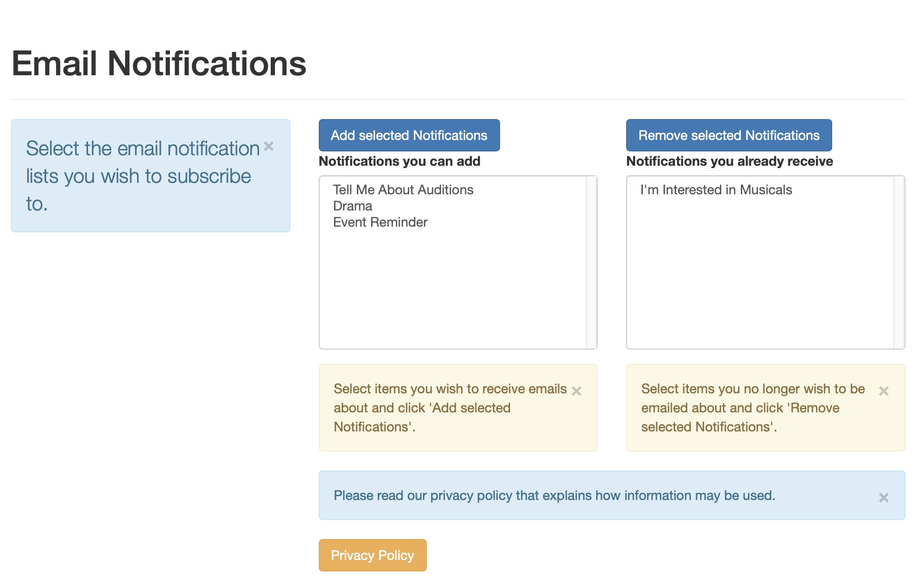Dismiss the privacy policy information banner
The width and height of the screenshot is (924, 580).
(884, 498)
